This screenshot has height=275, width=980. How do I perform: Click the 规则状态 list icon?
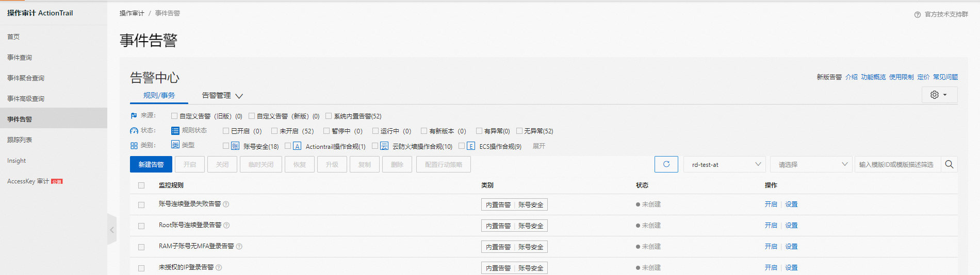(175, 131)
